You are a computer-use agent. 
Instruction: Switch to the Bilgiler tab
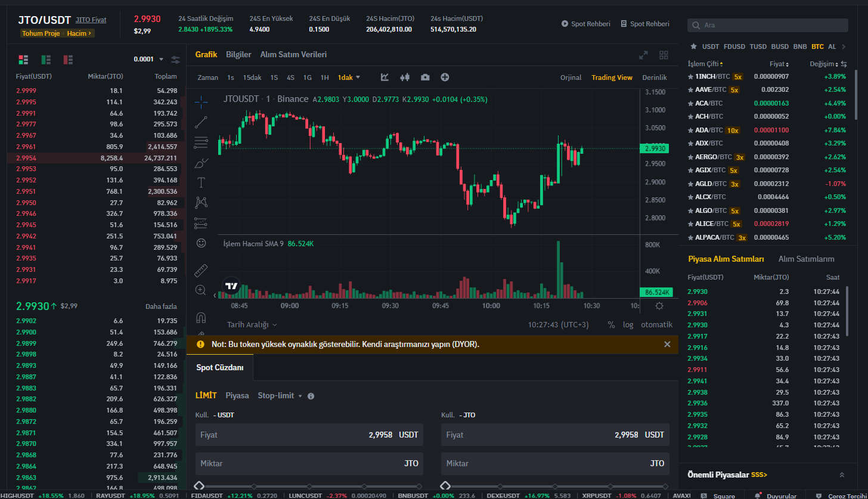[x=238, y=55]
